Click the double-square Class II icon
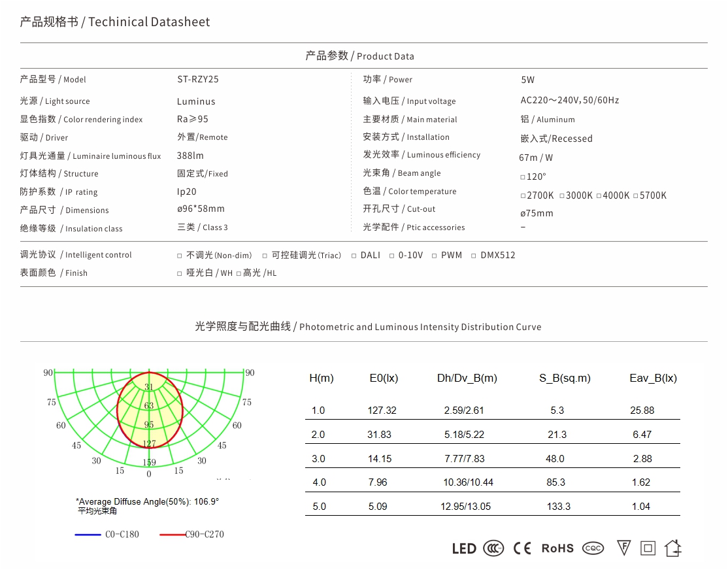The height and width of the screenshot is (570, 728). click(x=648, y=548)
